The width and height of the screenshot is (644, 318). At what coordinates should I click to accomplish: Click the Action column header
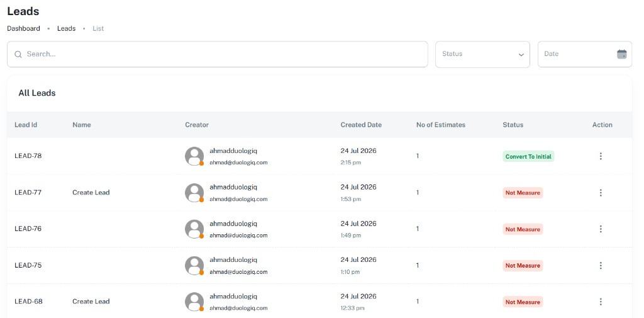tap(602, 125)
